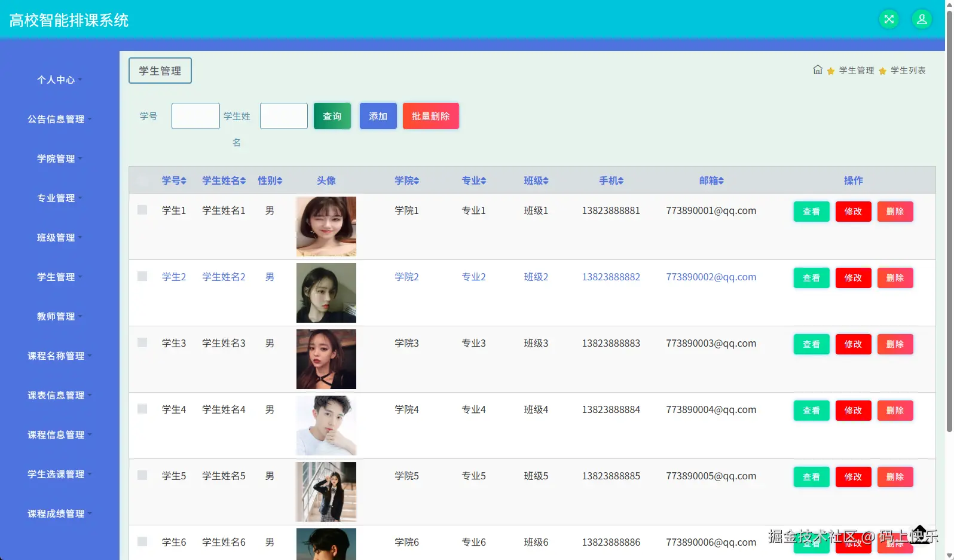Click 学生列表 breadcrumb item
This screenshot has height=560, width=954.
[908, 71]
